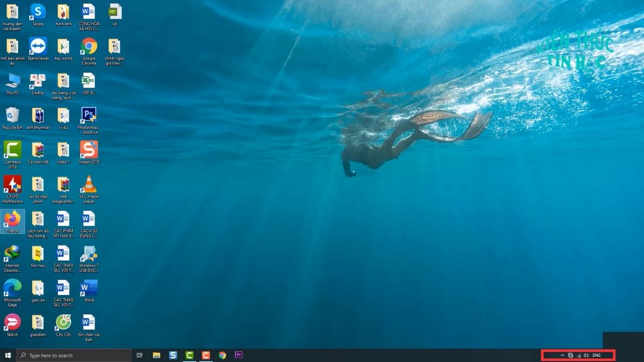This screenshot has height=362, width=644.
Task: Select the Google Chrome desktop shortcut
Action: [89, 51]
